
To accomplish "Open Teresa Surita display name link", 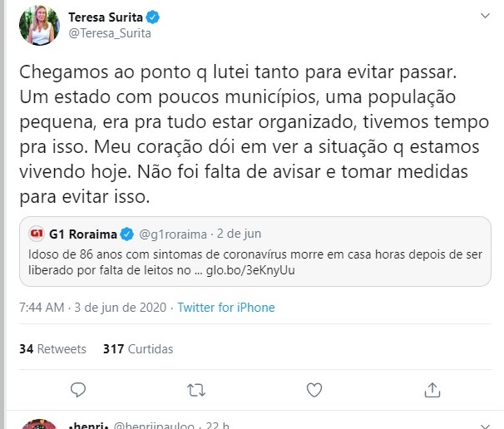I will (x=102, y=17).
